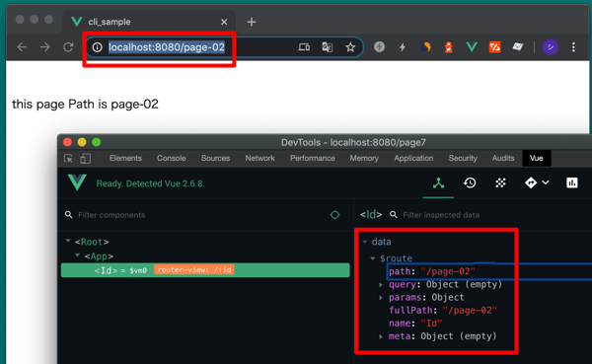Open Vue Events view

(x=500, y=183)
